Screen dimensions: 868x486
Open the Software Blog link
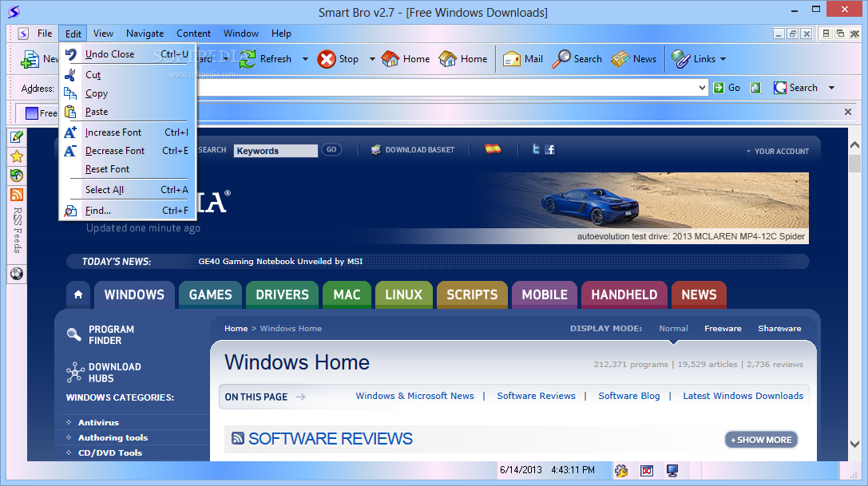[x=629, y=396]
